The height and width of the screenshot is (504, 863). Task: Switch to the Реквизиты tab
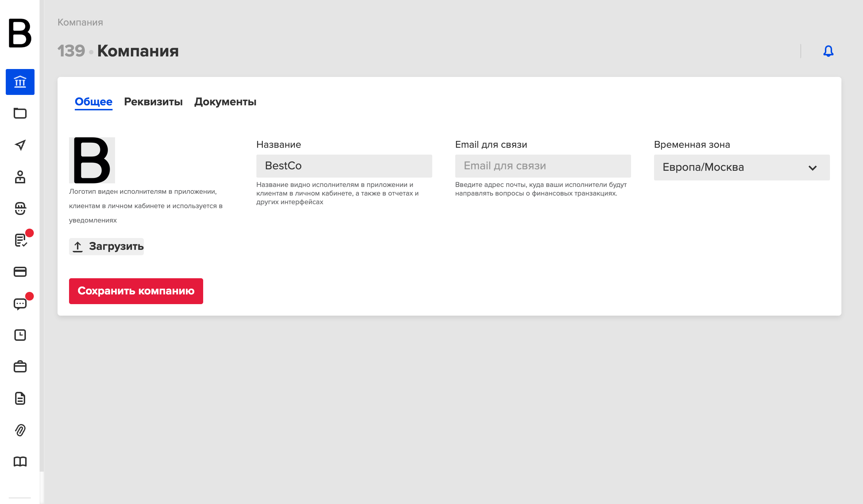click(x=153, y=102)
